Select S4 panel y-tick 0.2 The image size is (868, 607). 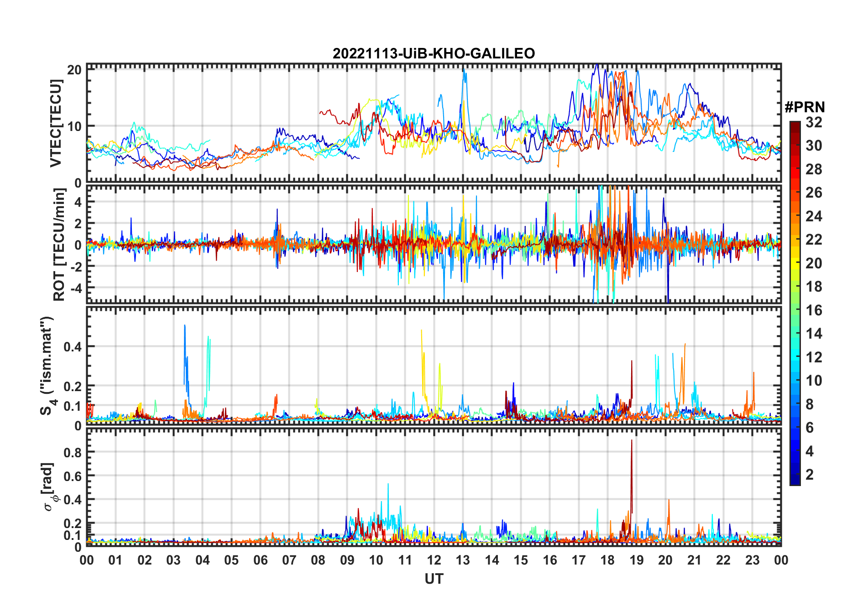72,386
